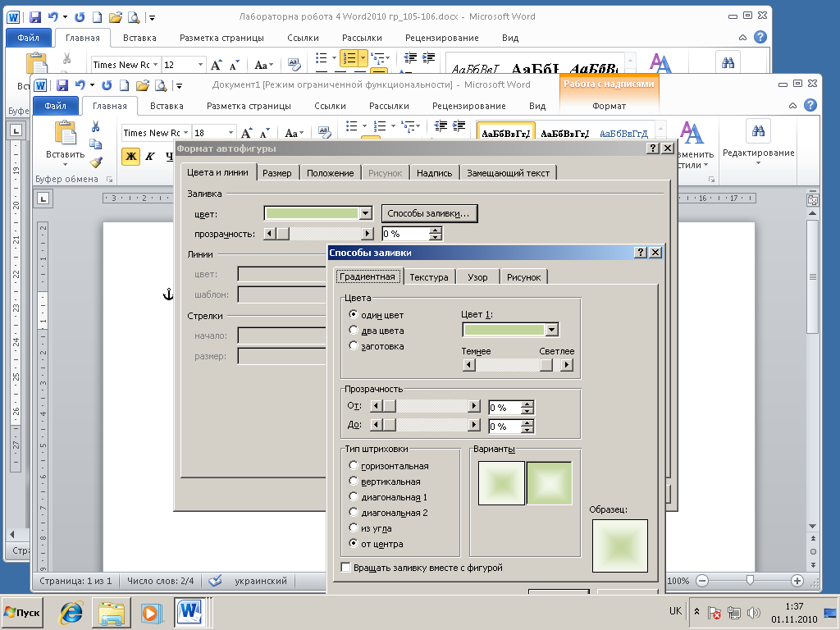Select the 'один цвет' radio option
This screenshot has height=630, width=840.
click(353, 314)
